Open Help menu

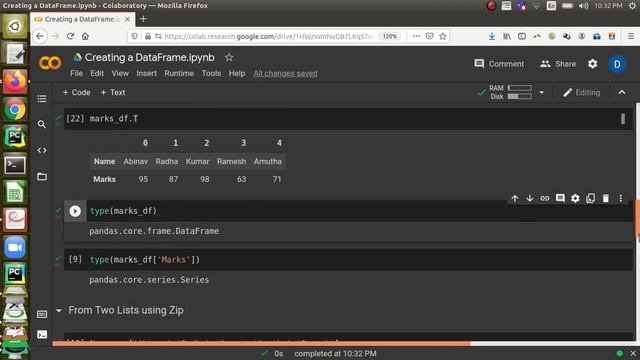237,73
